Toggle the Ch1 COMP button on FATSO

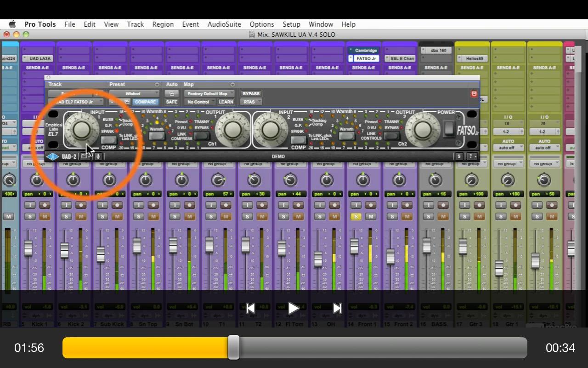click(x=109, y=140)
